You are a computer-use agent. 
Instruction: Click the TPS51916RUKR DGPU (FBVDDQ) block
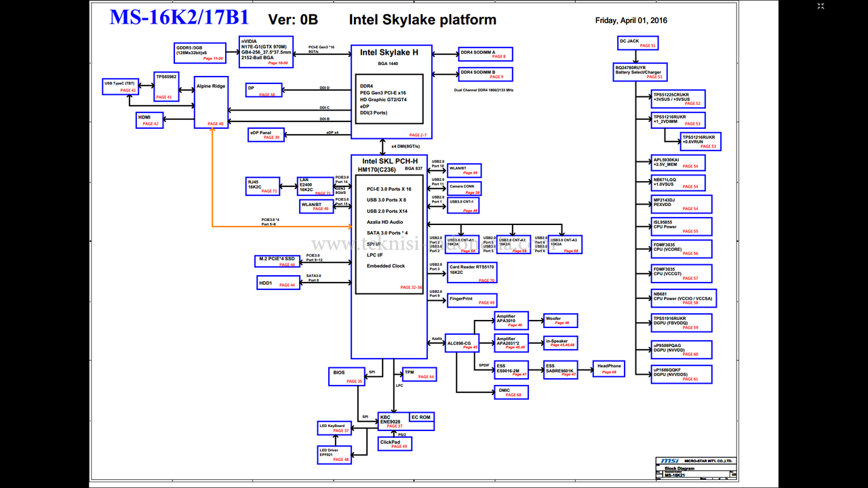click(682, 323)
